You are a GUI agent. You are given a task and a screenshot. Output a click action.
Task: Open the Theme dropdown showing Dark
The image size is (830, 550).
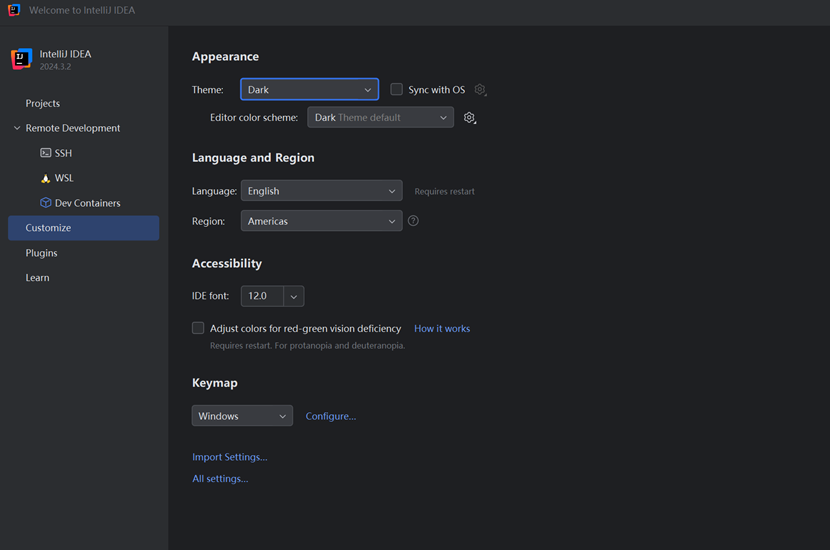tap(310, 89)
